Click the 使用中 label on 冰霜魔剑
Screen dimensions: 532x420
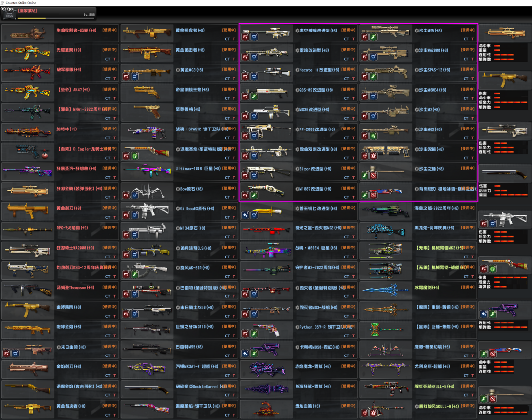467,287
